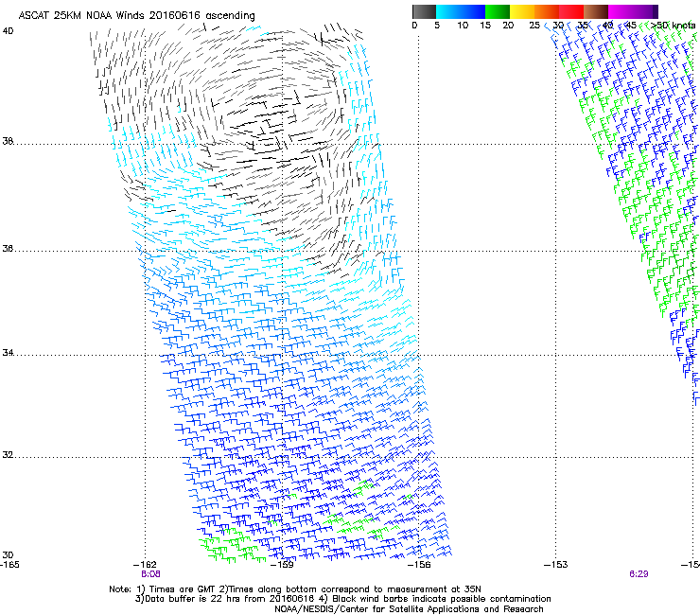
Task: Click the "0" label under the color legend
Action: point(414,26)
